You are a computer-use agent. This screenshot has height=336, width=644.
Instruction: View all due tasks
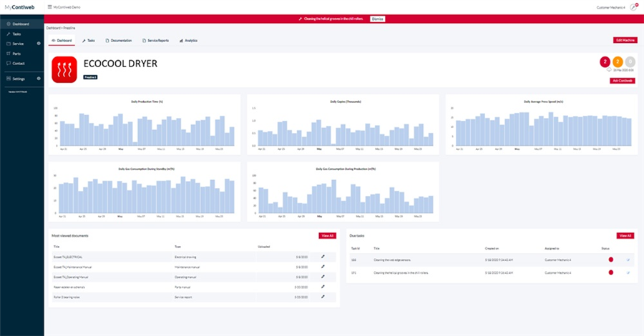click(x=625, y=236)
